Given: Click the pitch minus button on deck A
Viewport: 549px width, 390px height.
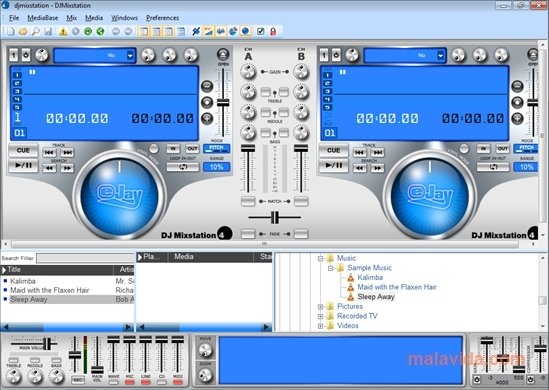Looking at the screenshot, I should tap(207, 86).
